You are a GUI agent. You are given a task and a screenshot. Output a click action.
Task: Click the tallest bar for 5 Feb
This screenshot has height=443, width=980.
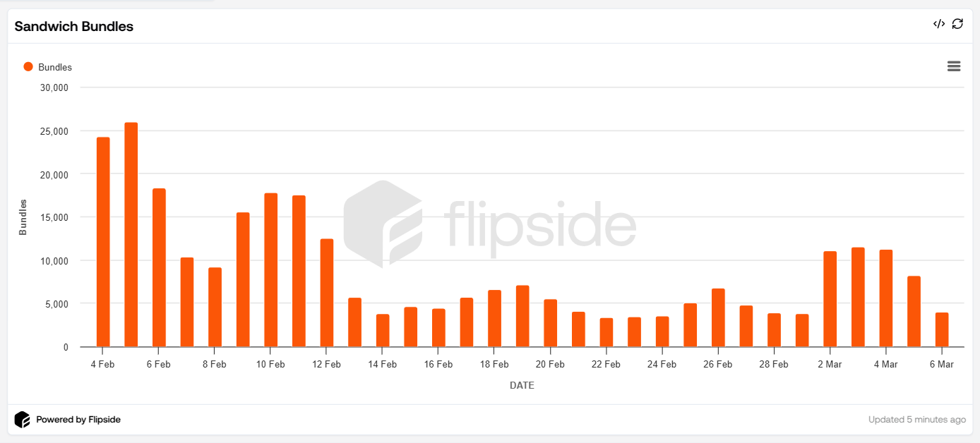coord(131,234)
